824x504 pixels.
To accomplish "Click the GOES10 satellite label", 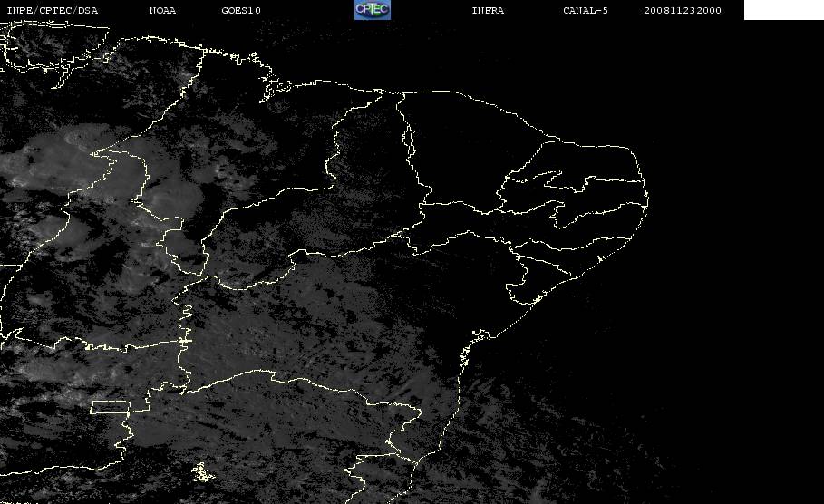I will tap(241, 11).
